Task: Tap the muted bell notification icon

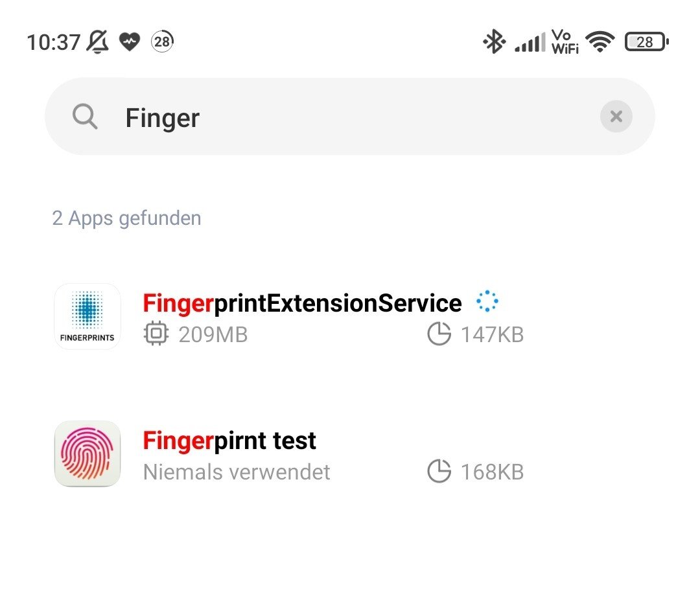Action: click(98, 42)
